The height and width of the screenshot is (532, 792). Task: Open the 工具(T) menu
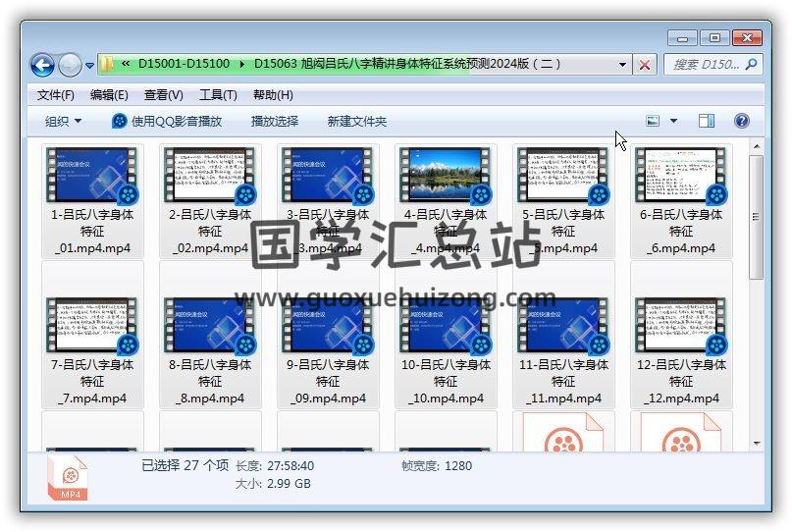(218, 94)
